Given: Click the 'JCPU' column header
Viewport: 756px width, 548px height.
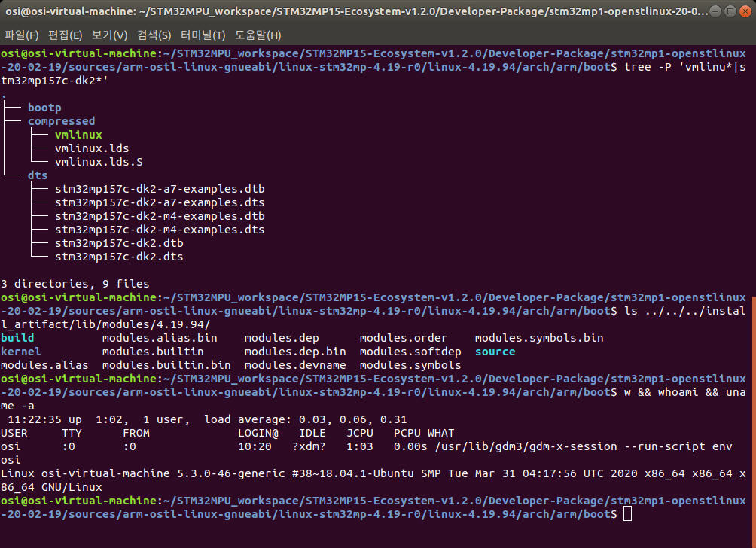Looking at the screenshot, I should pyautogui.click(x=360, y=433).
